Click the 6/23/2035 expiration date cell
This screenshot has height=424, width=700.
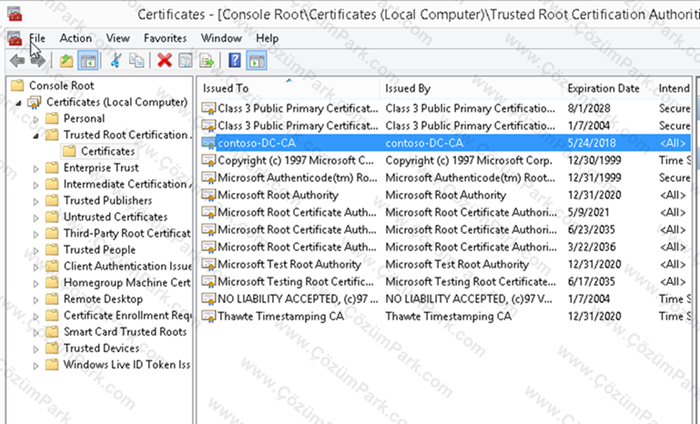coord(591,230)
